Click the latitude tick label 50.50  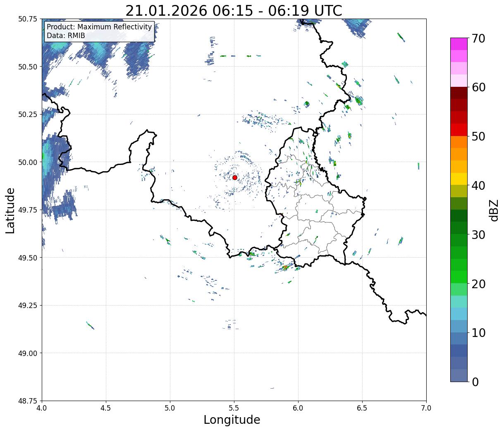coord(28,67)
